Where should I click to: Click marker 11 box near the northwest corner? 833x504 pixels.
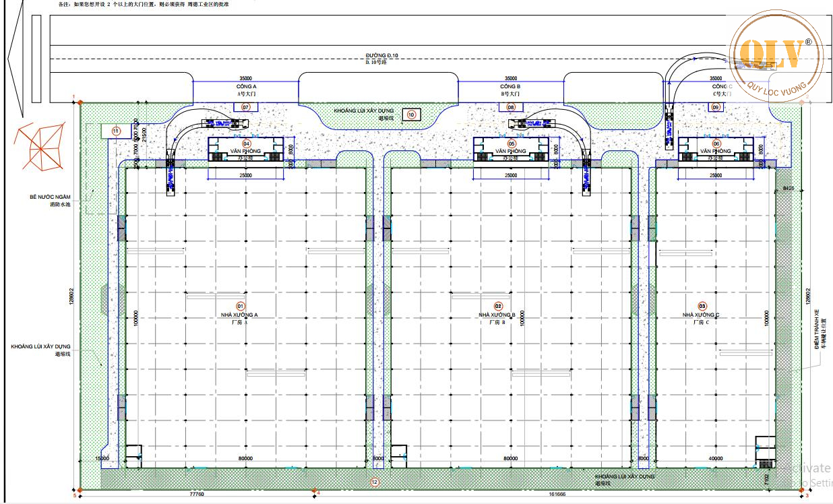click(115, 131)
